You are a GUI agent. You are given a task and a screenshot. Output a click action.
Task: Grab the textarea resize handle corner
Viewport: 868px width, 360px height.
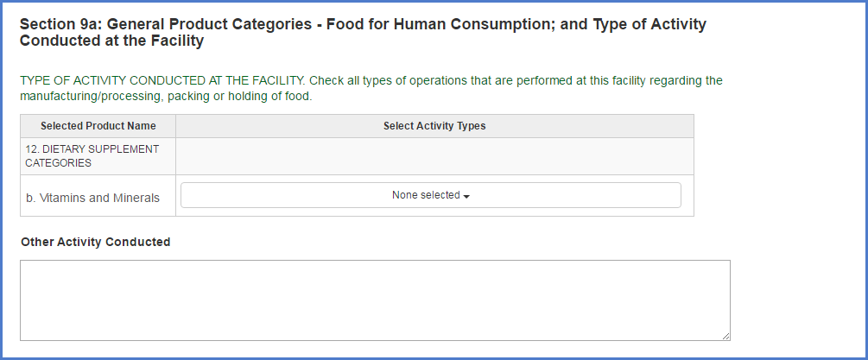tap(725, 336)
